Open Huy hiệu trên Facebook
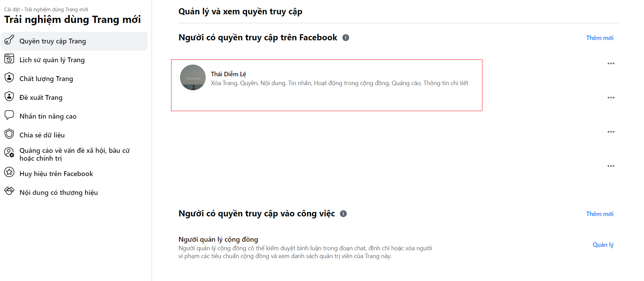 click(74, 174)
